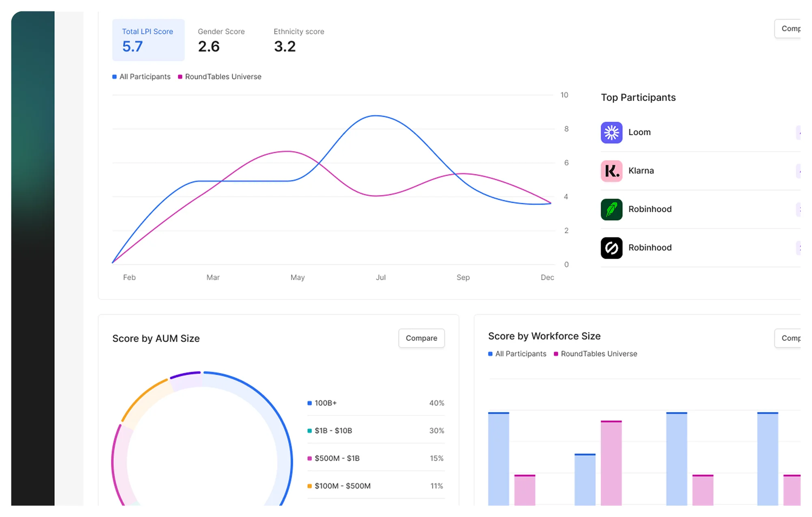Click the May label on the x-axis
This screenshot has width=812, height=517.
tap(298, 277)
